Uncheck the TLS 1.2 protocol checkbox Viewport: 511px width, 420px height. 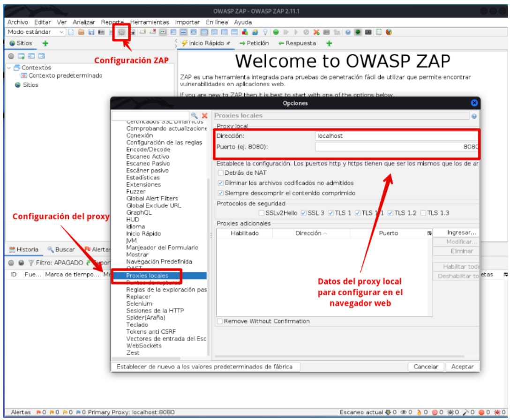391,213
